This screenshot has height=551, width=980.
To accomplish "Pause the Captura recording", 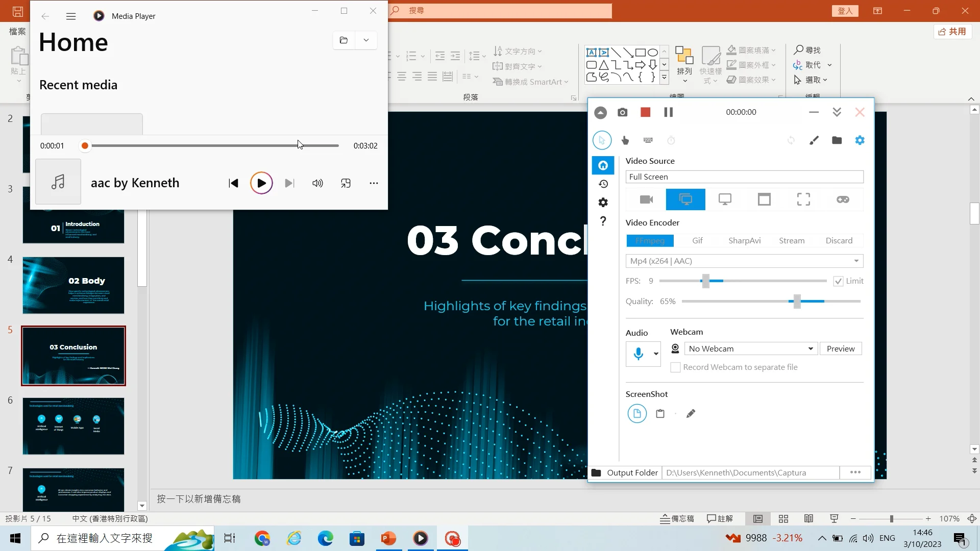I will point(668,112).
